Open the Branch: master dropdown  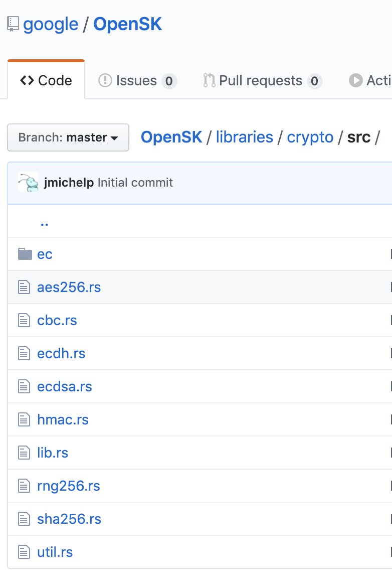coord(68,137)
